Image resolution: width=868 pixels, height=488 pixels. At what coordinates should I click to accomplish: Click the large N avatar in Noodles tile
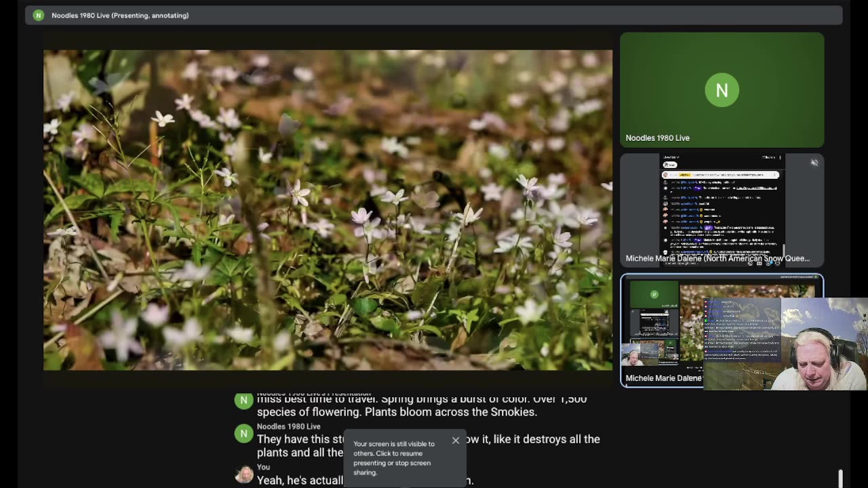point(722,90)
